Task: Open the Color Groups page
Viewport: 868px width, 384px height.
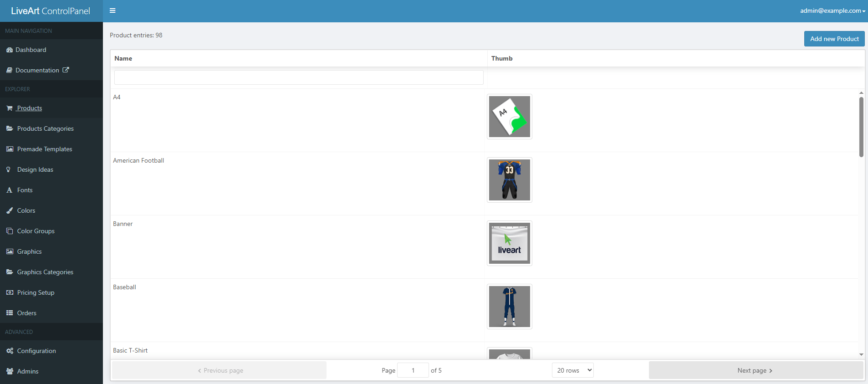Action: (51, 231)
